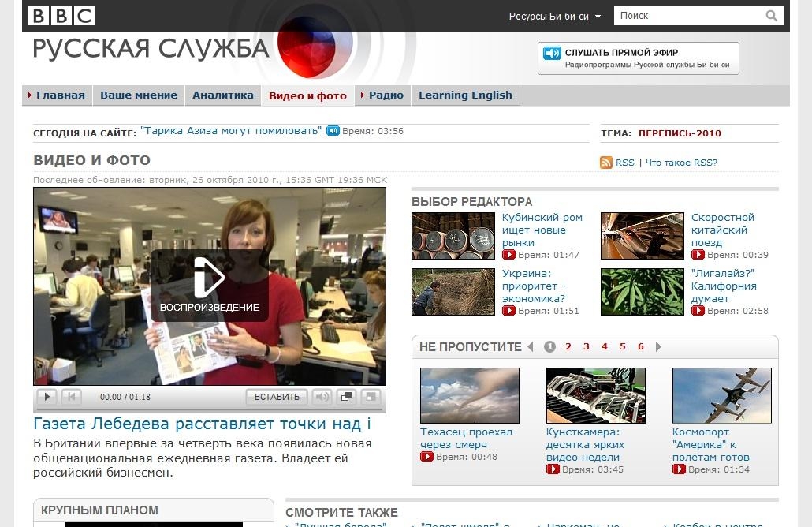
Task: Open the cannabis leaves thumbnail
Action: click(x=643, y=292)
